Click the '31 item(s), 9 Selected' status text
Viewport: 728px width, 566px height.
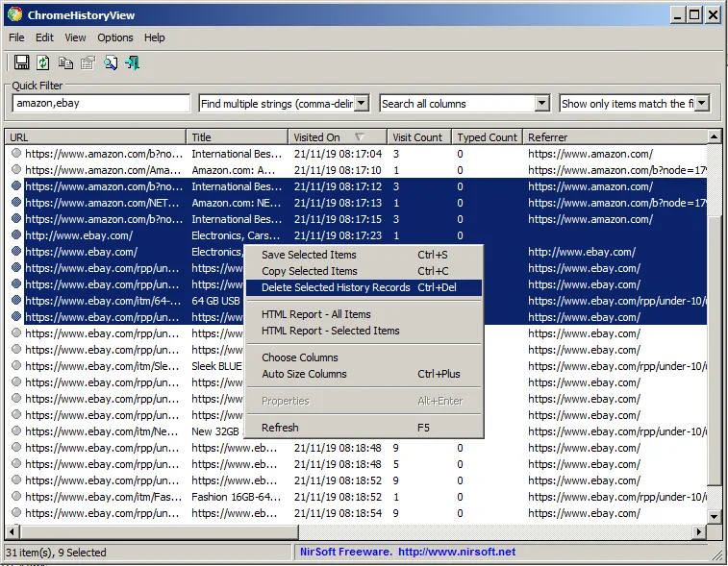pos(56,553)
